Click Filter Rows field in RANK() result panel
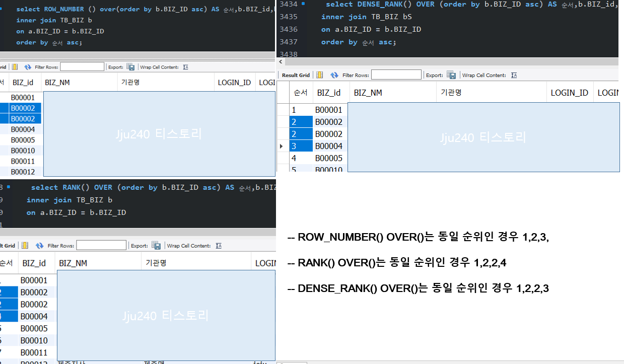The width and height of the screenshot is (624, 364). (x=101, y=245)
